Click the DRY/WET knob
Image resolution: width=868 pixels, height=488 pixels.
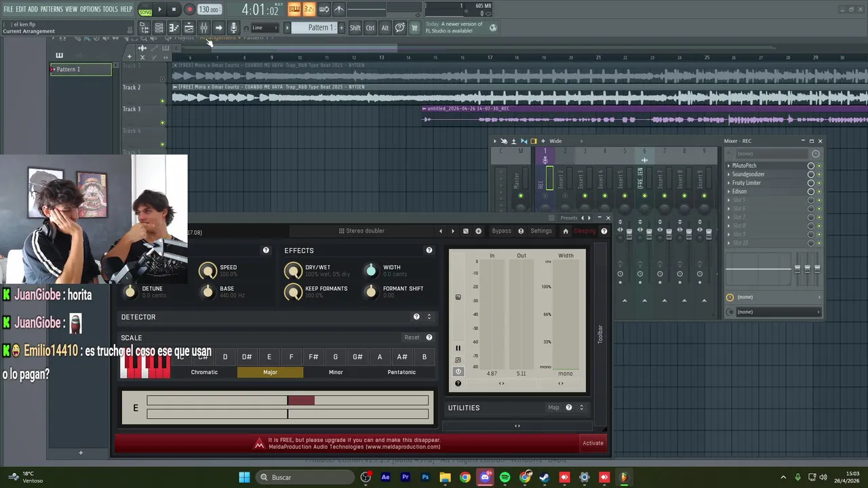point(293,271)
